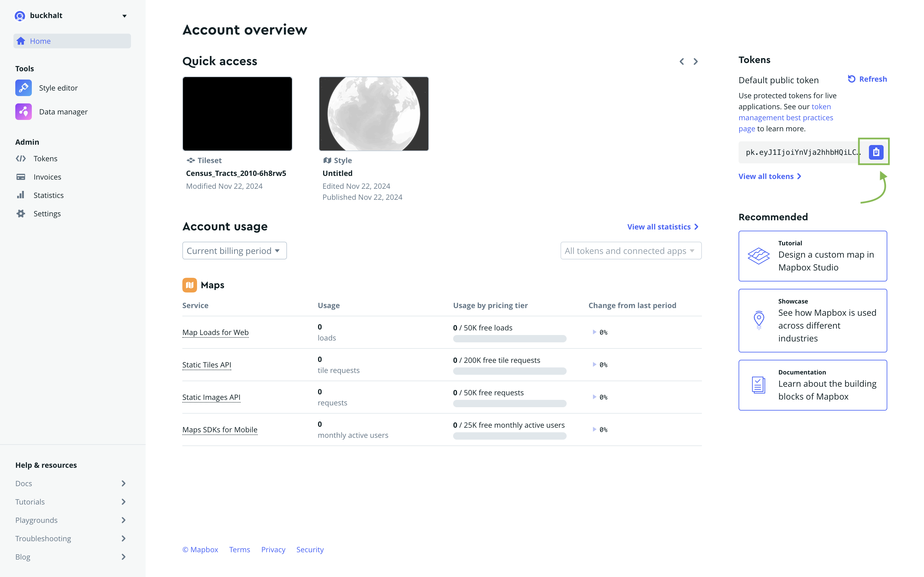Screen dimensions: 924x577
Task: Open the Style editor tool
Action: pyautogui.click(x=58, y=87)
